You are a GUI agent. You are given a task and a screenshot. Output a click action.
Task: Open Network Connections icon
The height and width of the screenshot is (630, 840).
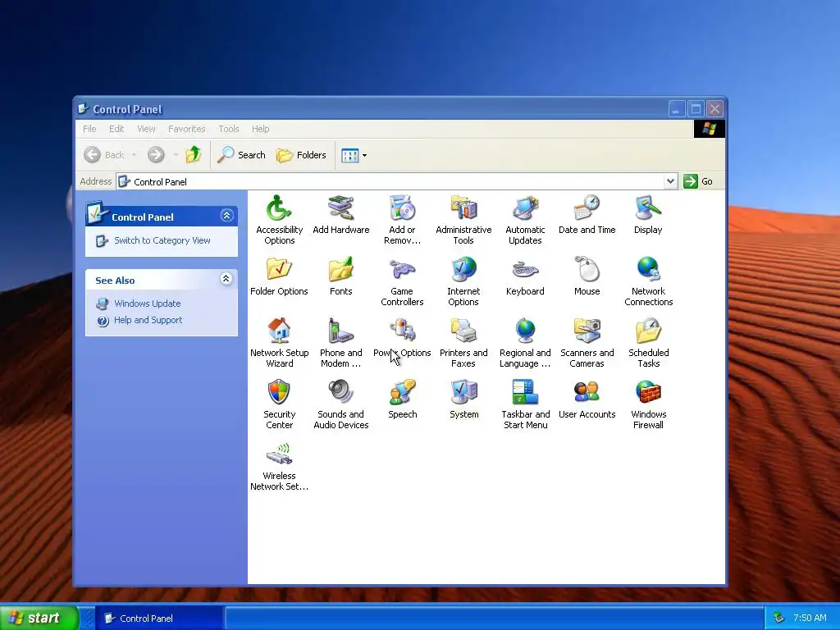click(x=648, y=270)
